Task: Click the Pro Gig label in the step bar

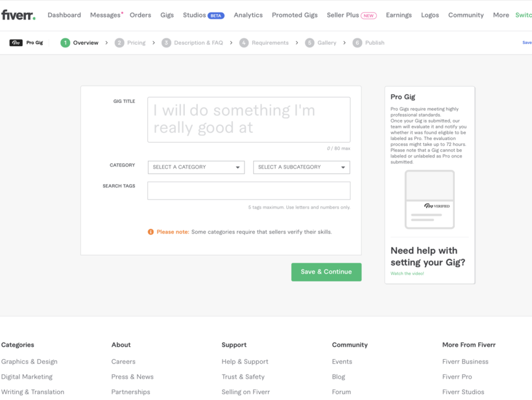Action: 34,43
